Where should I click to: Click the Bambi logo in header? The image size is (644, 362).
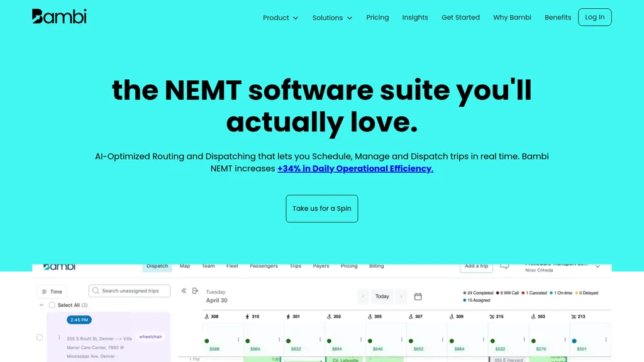click(59, 17)
